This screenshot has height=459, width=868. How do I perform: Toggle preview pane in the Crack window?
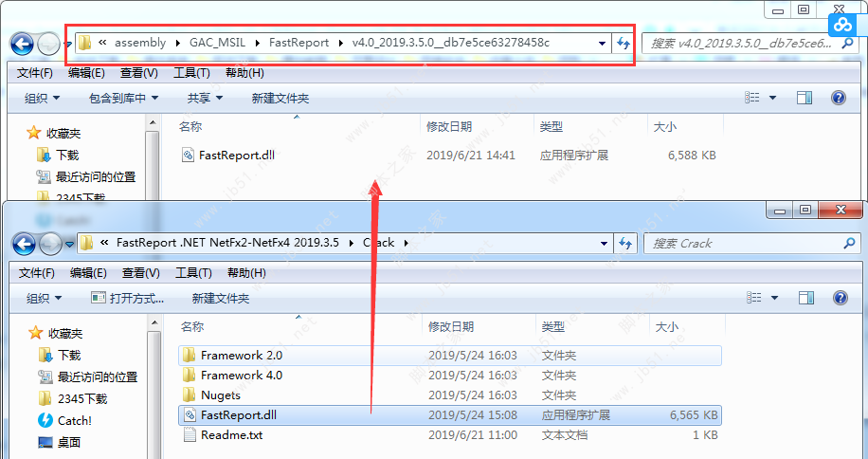pyautogui.click(x=806, y=298)
